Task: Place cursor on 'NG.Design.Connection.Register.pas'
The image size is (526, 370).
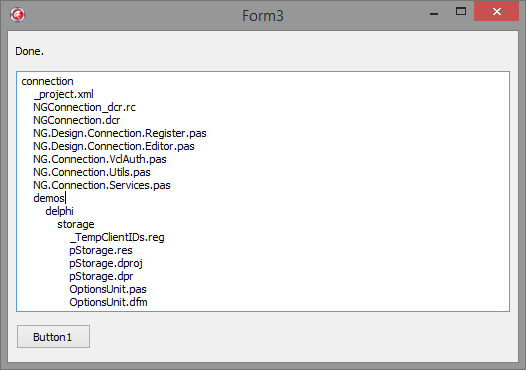Action: tap(120, 134)
